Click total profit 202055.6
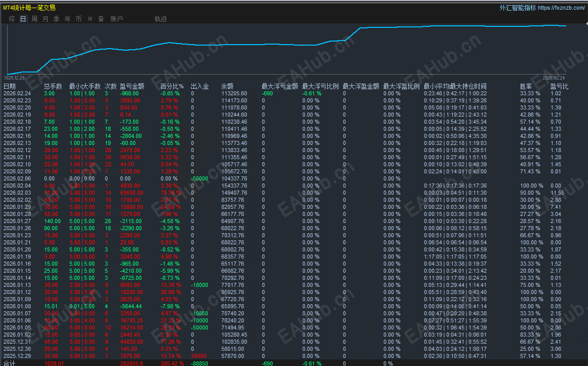This screenshot has height=366, width=588. [x=132, y=363]
